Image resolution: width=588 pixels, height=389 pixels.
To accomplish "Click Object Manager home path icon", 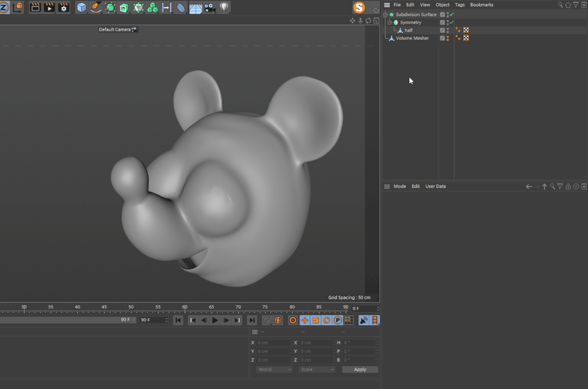I will pos(568,5).
